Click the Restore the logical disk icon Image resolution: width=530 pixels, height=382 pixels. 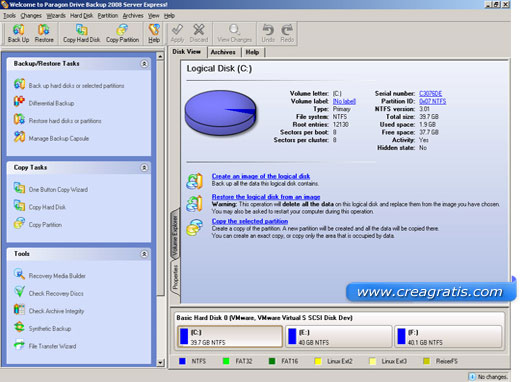tap(194, 204)
